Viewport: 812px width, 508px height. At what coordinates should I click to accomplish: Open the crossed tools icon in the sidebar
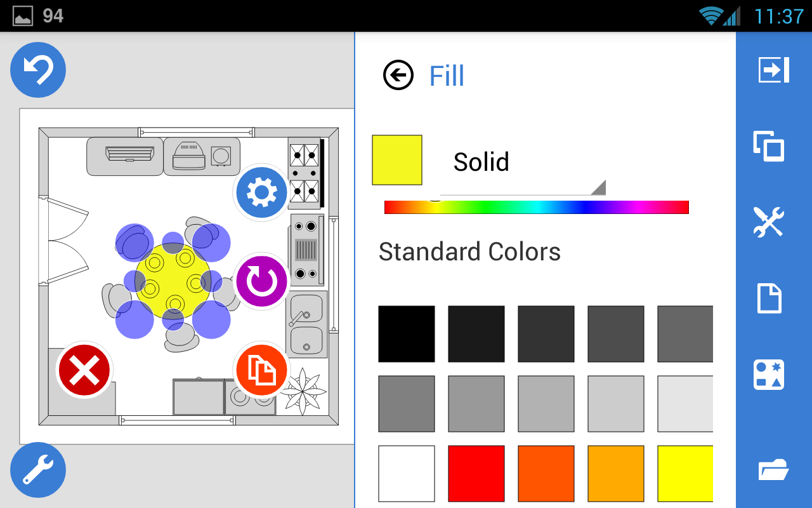pyautogui.click(x=769, y=222)
